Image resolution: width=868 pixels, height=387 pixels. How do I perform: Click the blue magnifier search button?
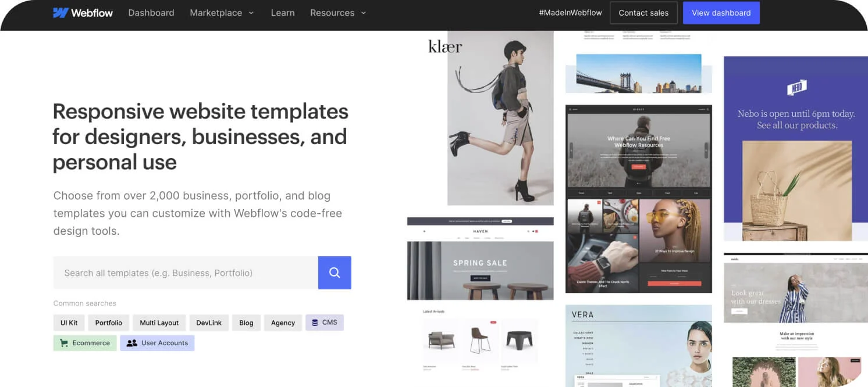tap(335, 273)
